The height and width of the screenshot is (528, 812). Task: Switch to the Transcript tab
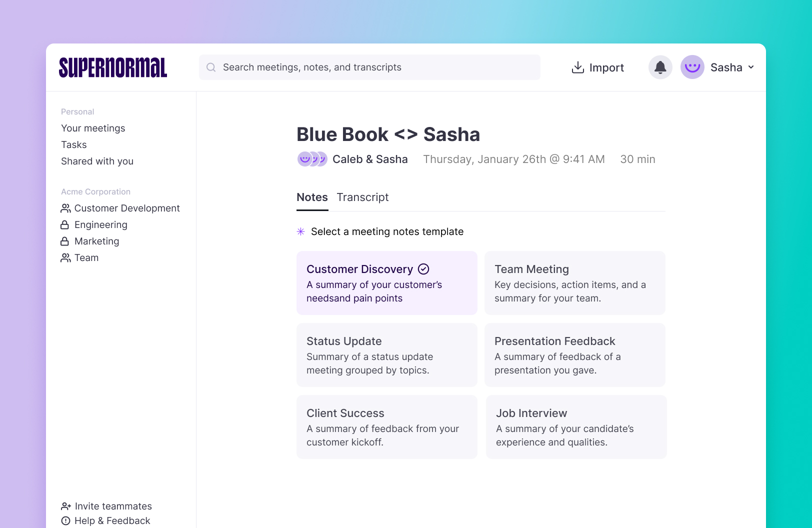coord(362,197)
